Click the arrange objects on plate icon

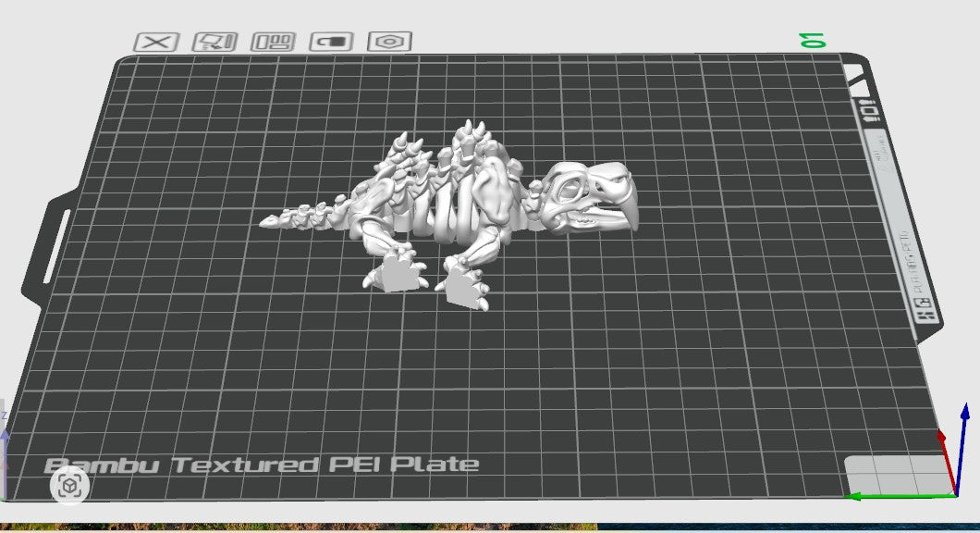point(274,42)
